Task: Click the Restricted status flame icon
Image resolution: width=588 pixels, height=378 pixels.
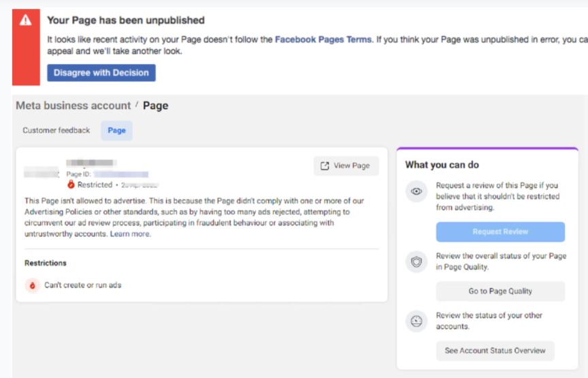Action: (x=71, y=185)
